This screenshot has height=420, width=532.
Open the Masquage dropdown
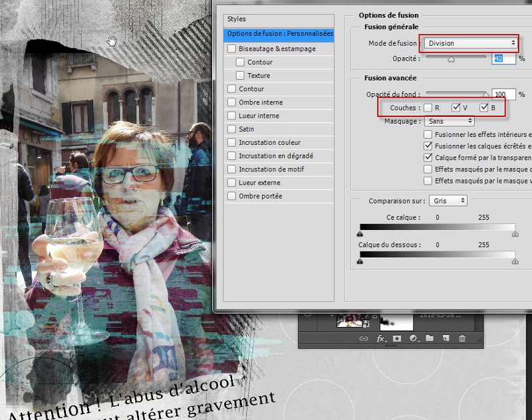tap(450, 122)
